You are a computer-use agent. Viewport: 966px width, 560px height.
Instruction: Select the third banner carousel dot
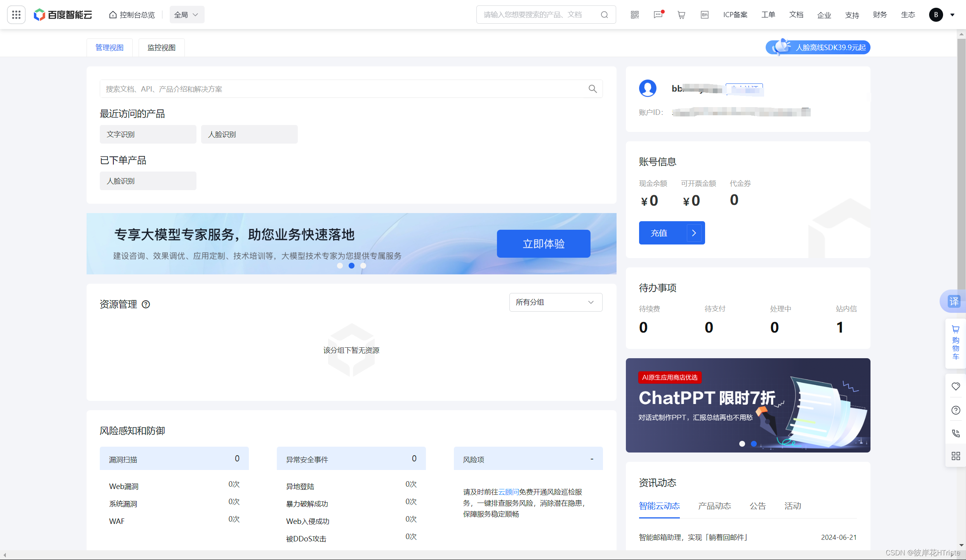[363, 266]
